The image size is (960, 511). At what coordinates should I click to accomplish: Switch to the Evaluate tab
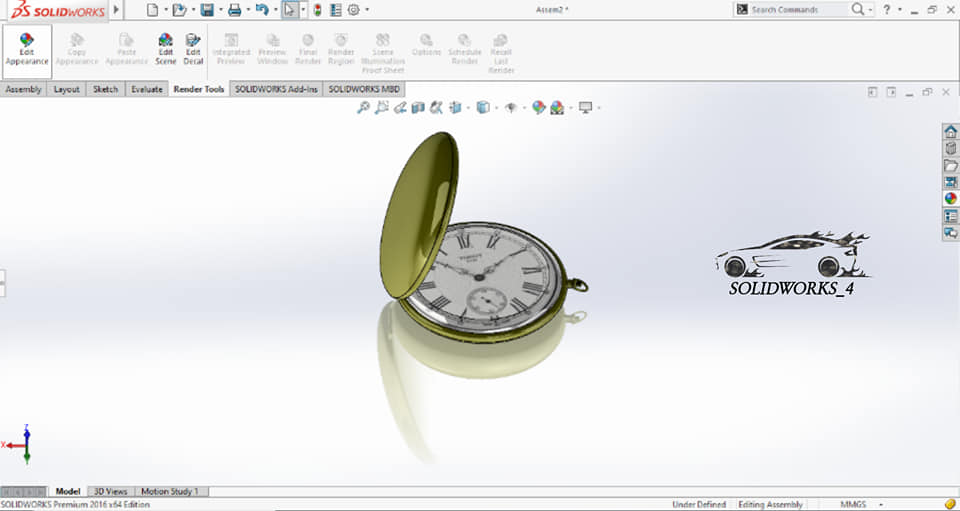coord(147,89)
